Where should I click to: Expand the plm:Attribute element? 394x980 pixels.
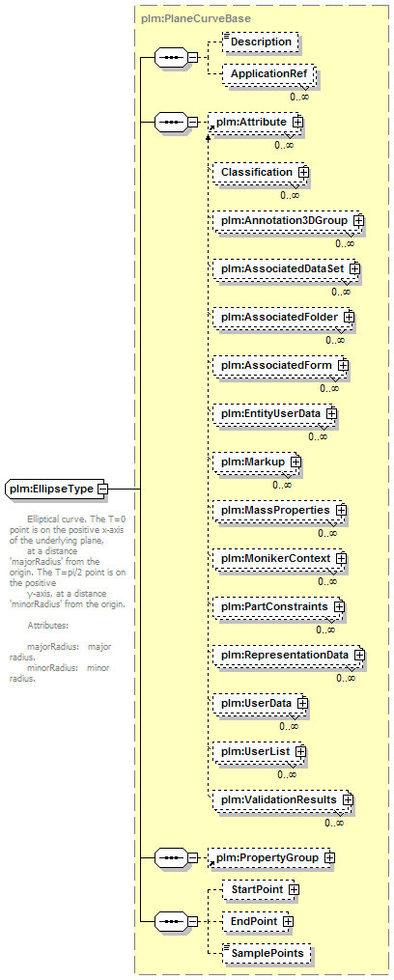pyautogui.click(x=297, y=122)
